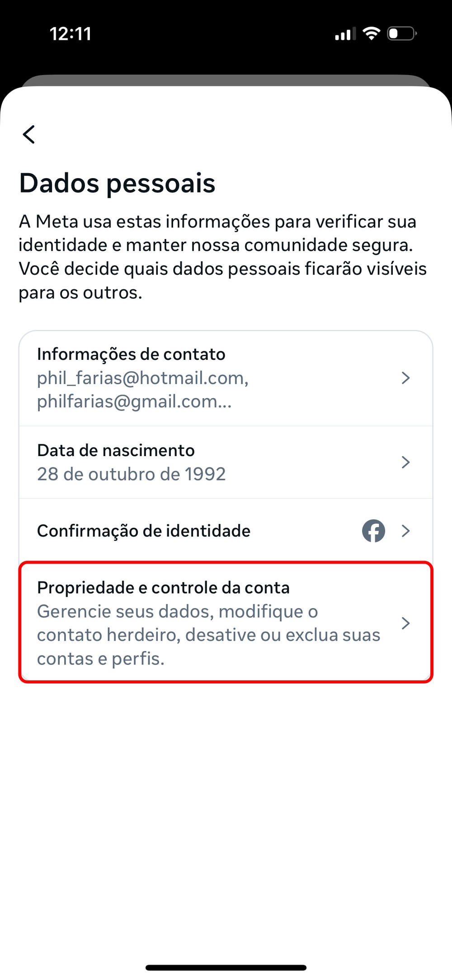Open chevron next to Data de nascimento

405,462
